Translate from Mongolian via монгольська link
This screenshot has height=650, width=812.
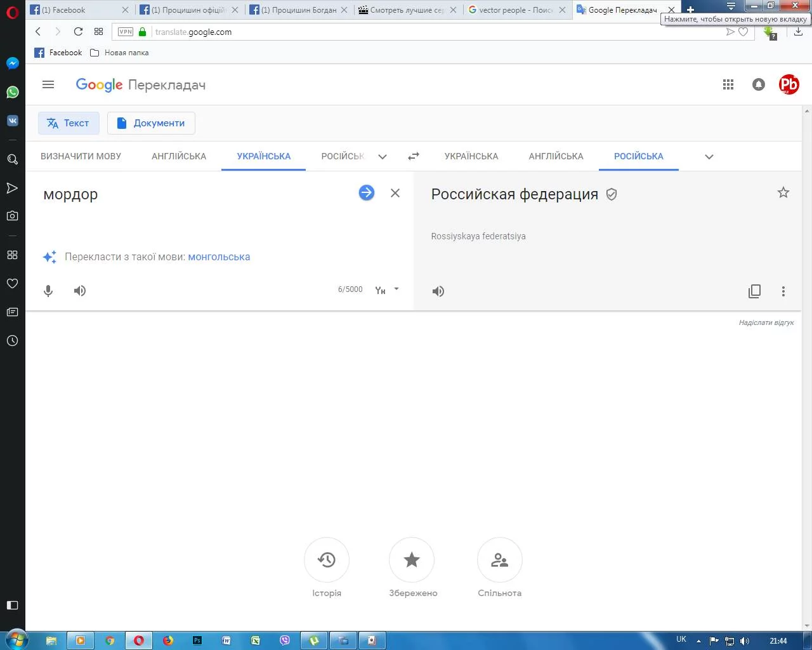click(219, 256)
